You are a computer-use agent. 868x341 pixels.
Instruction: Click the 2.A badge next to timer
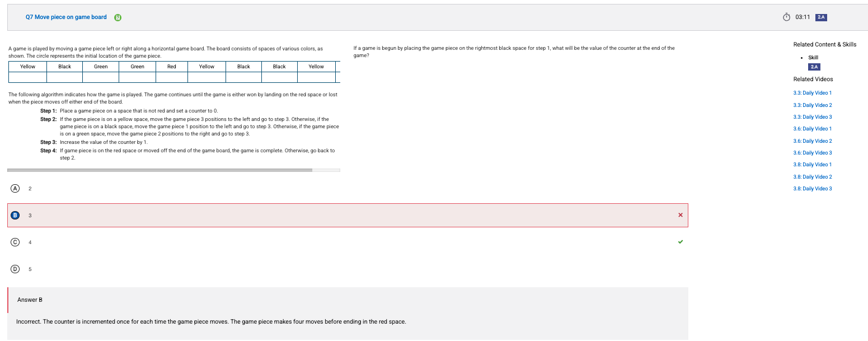(821, 17)
